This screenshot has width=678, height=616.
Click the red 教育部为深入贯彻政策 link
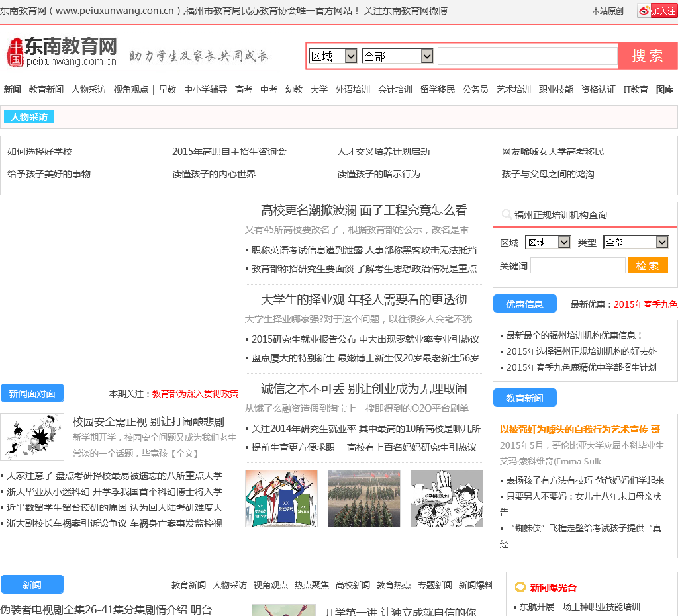tap(195, 394)
